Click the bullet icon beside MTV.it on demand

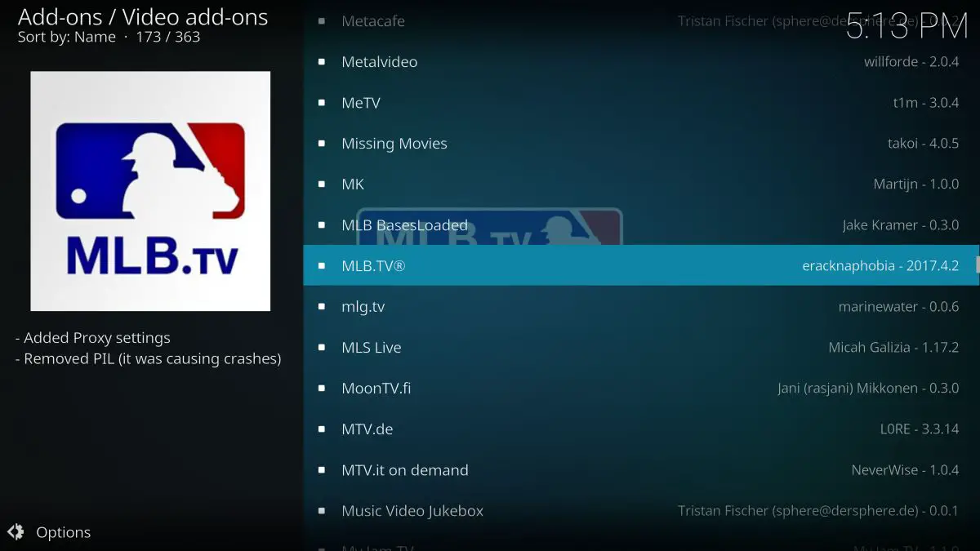tap(322, 470)
